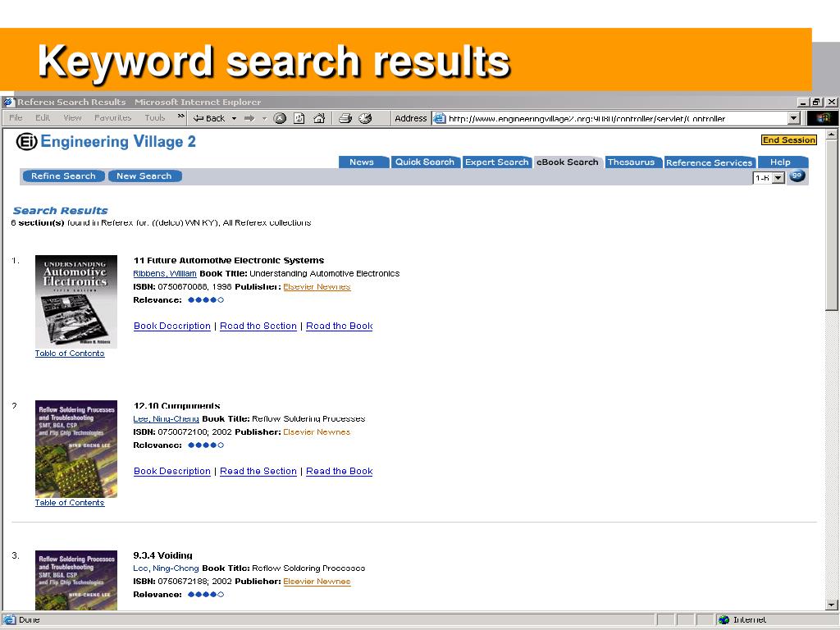840x630 pixels.
Task: Click the Home icon in toolbar
Action: (x=319, y=118)
